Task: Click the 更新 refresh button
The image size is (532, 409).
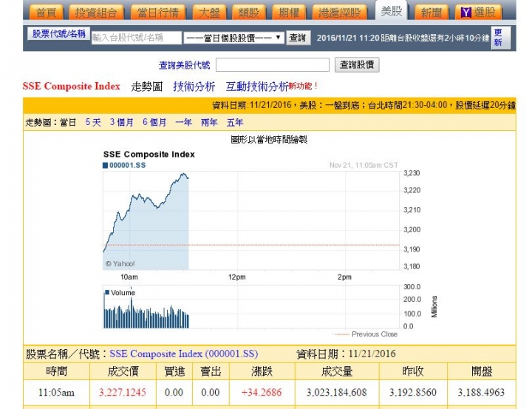Action: [x=500, y=38]
